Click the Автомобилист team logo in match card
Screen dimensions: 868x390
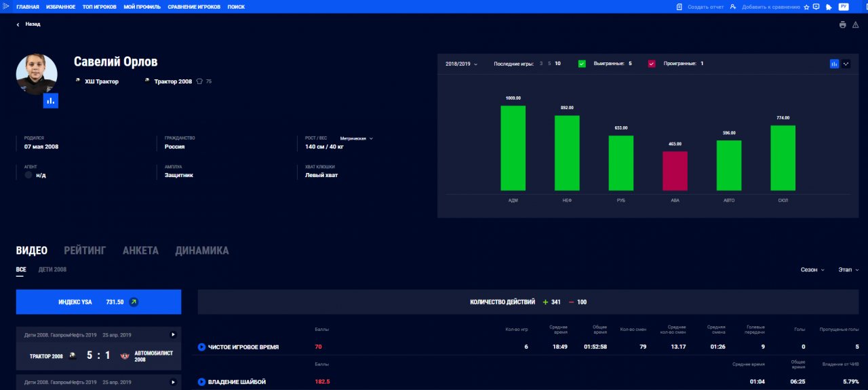pyautogui.click(x=125, y=355)
